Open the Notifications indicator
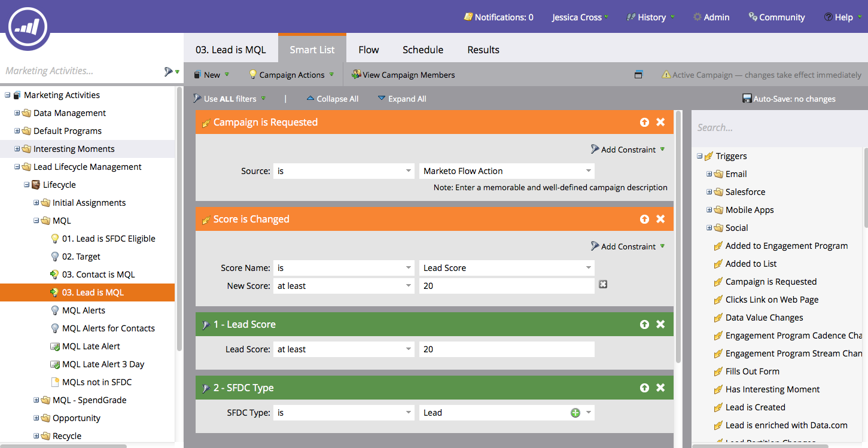This screenshot has height=448, width=868. (498, 17)
